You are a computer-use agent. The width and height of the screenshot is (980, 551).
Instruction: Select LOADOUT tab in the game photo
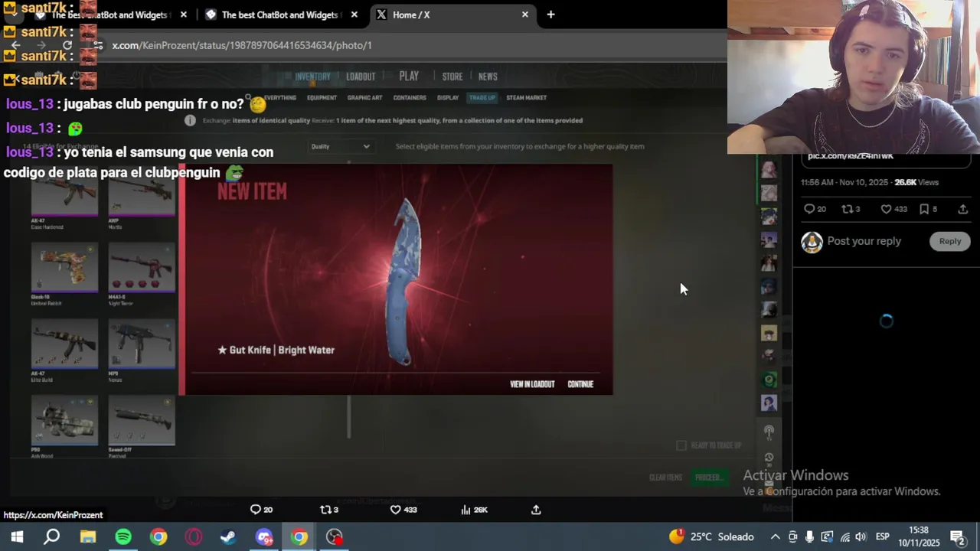coord(361,77)
